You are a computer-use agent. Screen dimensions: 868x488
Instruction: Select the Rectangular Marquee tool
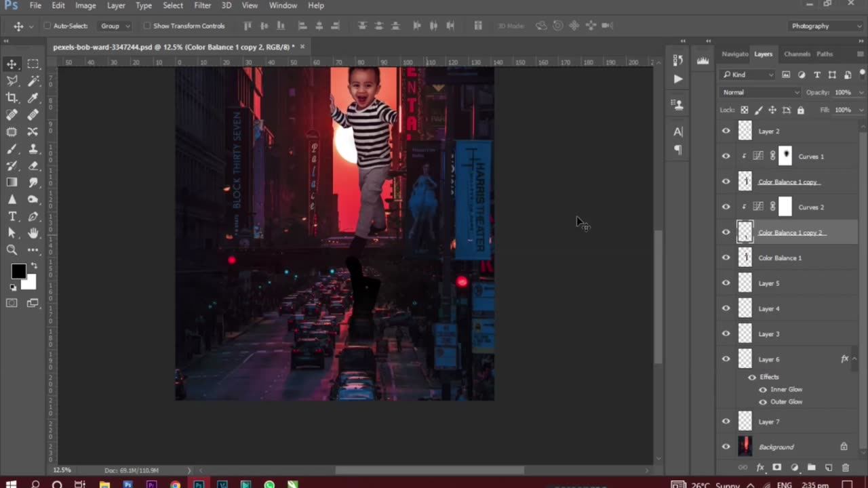pos(33,64)
